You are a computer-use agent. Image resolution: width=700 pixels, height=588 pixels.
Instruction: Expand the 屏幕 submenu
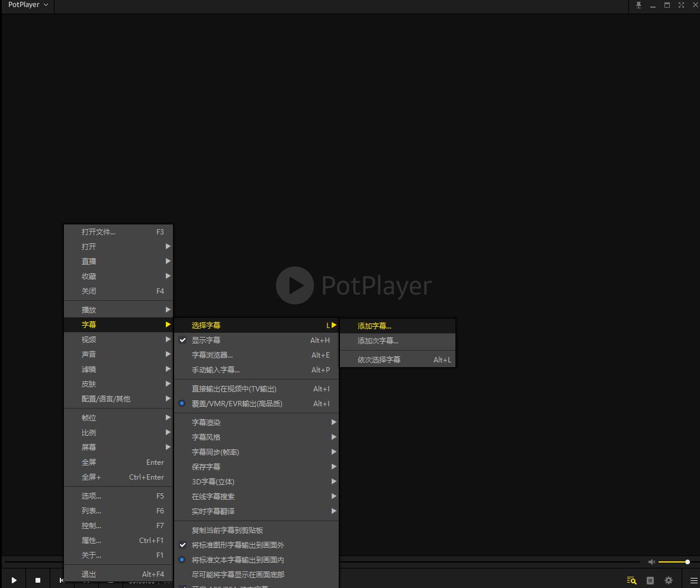118,447
